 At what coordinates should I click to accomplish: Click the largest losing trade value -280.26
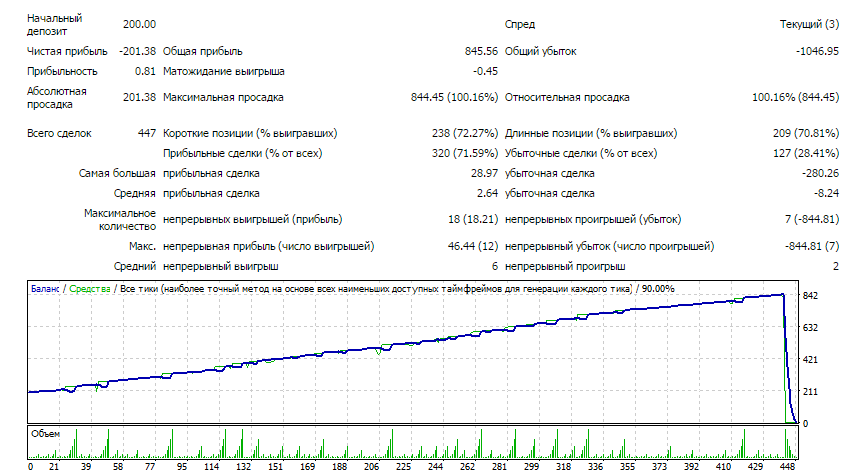tap(818, 174)
